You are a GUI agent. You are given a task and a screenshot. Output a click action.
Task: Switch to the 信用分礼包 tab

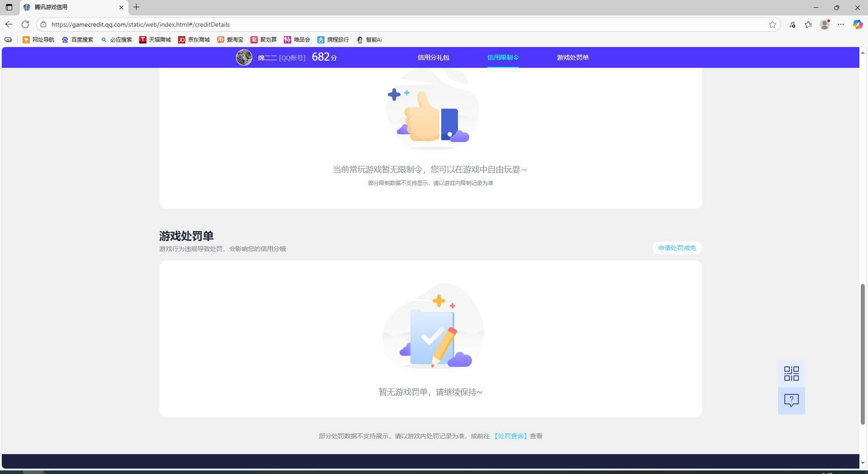click(433, 57)
